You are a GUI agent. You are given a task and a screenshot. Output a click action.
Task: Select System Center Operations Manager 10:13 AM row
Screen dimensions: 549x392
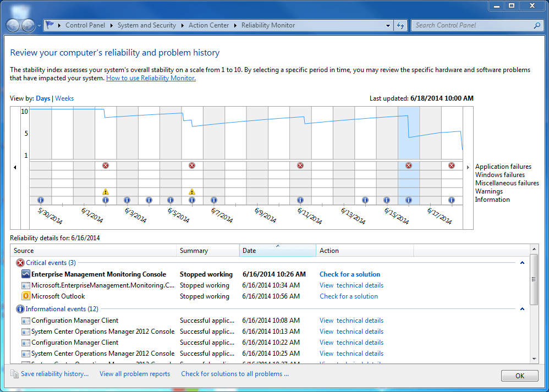[x=270, y=331]
